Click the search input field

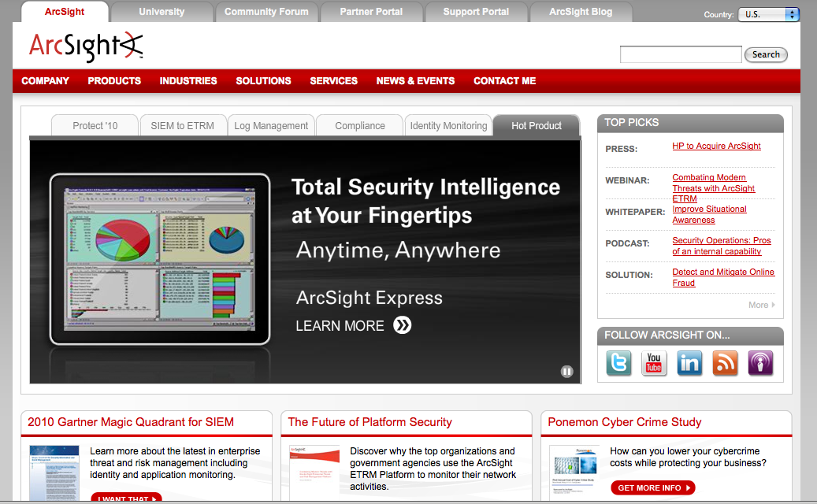[681, 54]
